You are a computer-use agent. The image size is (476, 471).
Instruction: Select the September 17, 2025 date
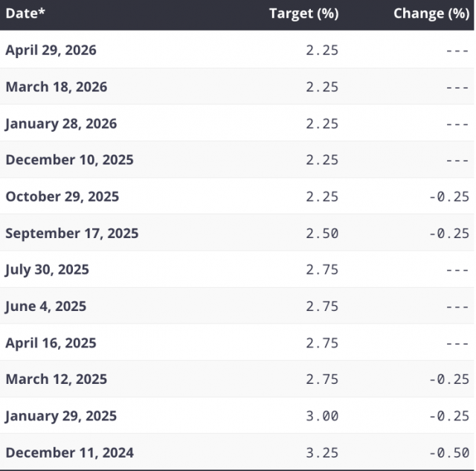pyautogui.click(x=72, y=233)
